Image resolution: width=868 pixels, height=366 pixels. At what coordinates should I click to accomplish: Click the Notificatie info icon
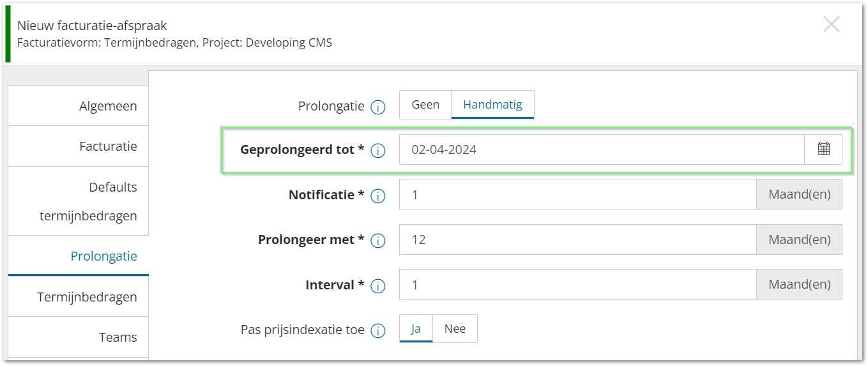click(x=378, y=196)
